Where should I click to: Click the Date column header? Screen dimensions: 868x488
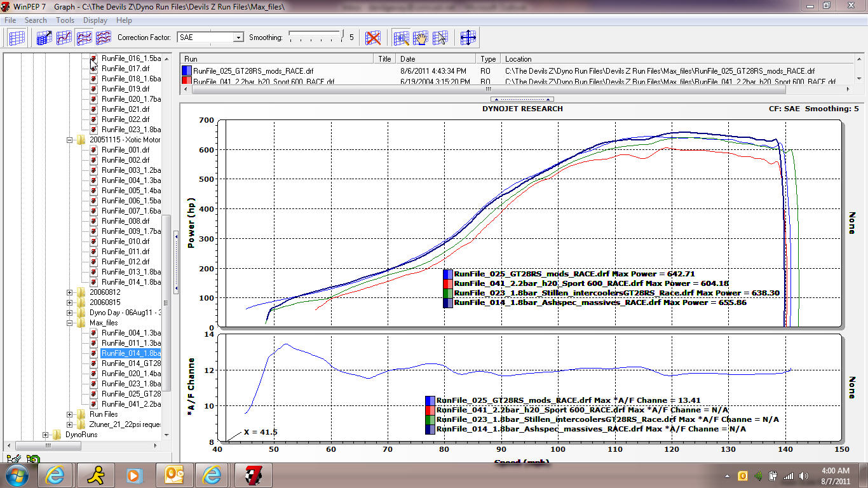pyautogui.click(x=407, y=59)
